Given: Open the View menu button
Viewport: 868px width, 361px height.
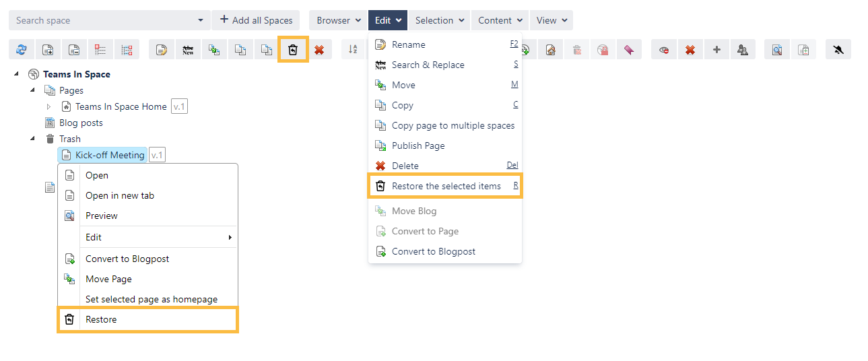Looking at the screenshot, I should (551, 20).
